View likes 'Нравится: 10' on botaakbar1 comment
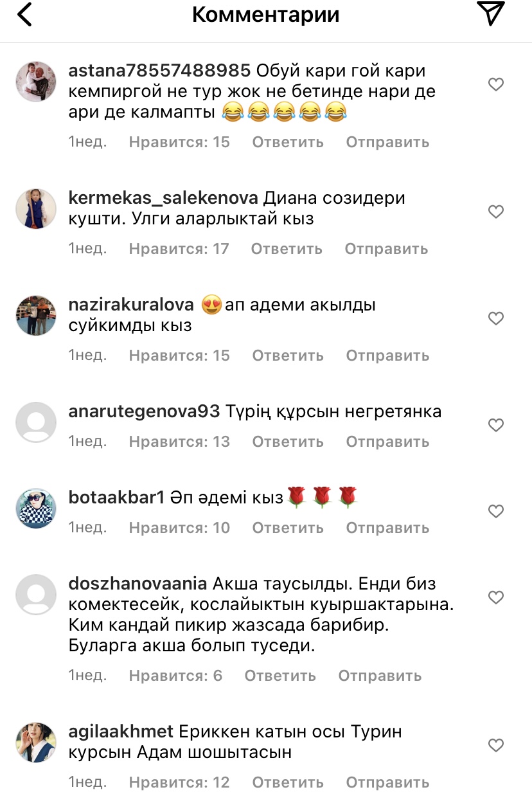 pyautogui.click(x=179, y=528)
